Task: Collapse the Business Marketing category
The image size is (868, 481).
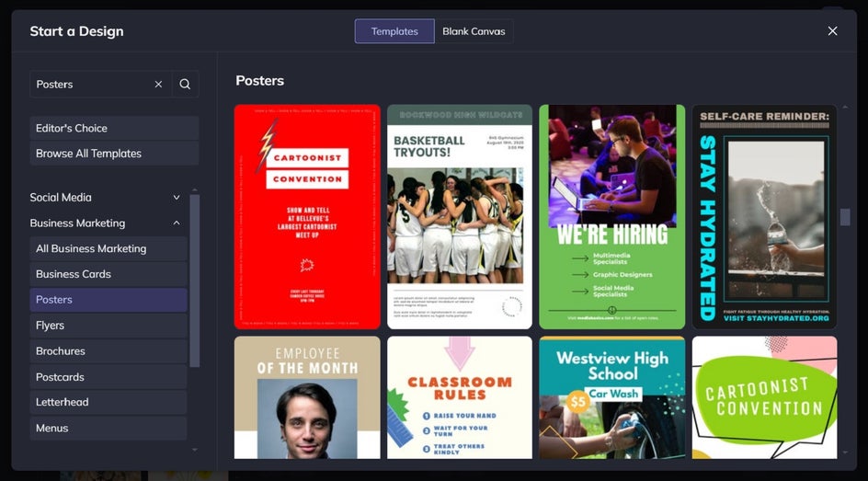Action: point(105,223)
